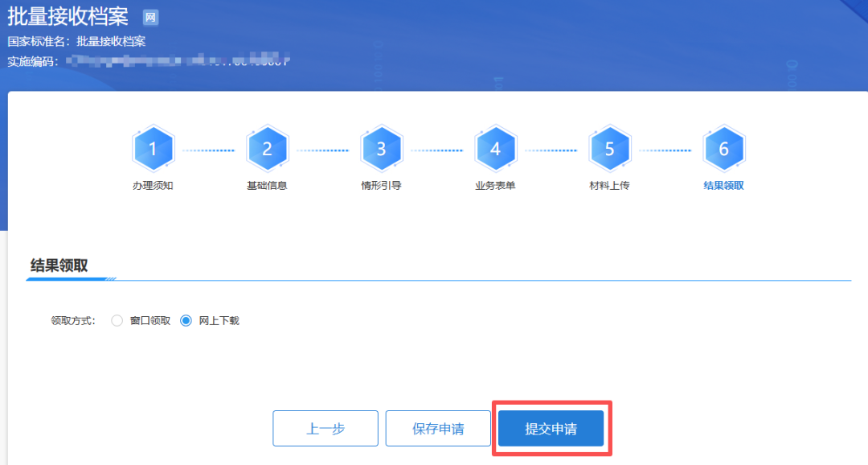Click the 结果领取 label under step 6
The image size is (868, 465).
(x=723, y=185)
